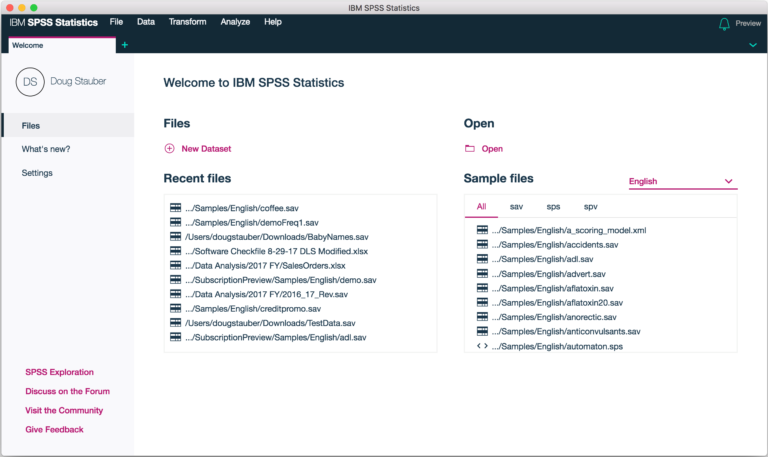Screen dimensions: 768x457
Task: Open recent file creditpromo.sav
Action: 253,309
